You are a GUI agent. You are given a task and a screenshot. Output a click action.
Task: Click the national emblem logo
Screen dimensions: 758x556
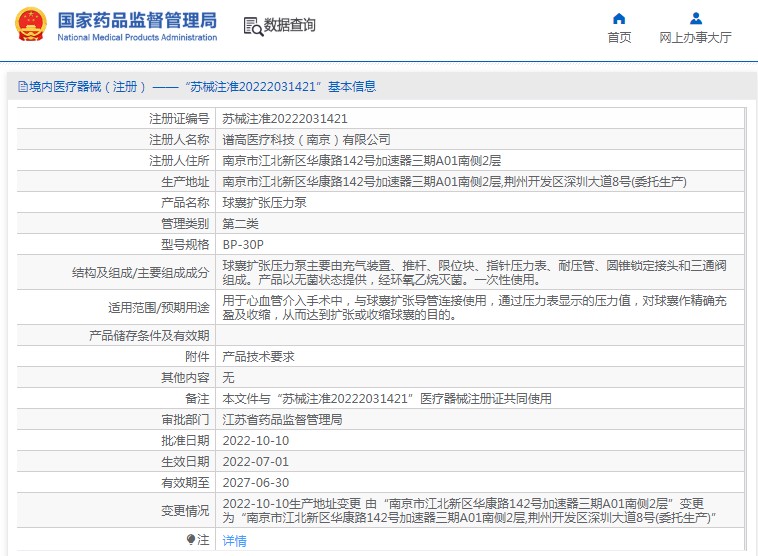[x=31, y=25]
